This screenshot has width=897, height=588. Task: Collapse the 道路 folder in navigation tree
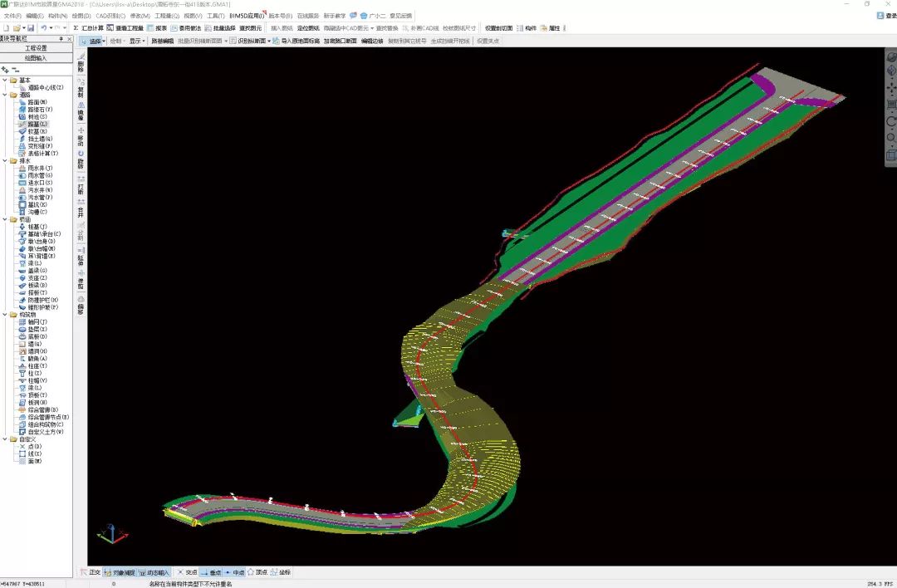tap(5, 95)
